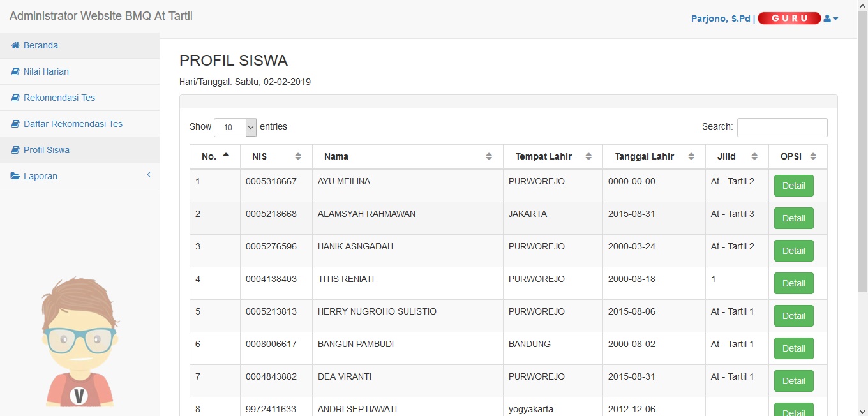868x416 pixels.
Task: Open Detail for DEA VIRANTI
Action: click(x=794, y=381)
